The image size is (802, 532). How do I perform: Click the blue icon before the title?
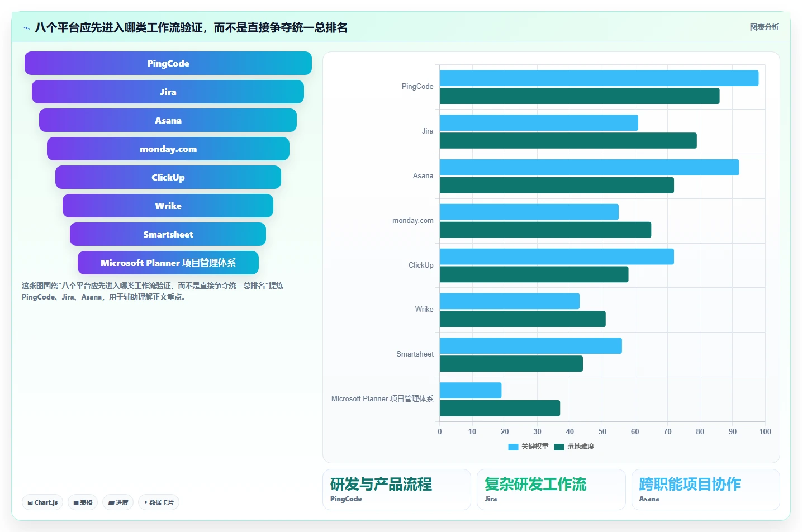point(26,28)
